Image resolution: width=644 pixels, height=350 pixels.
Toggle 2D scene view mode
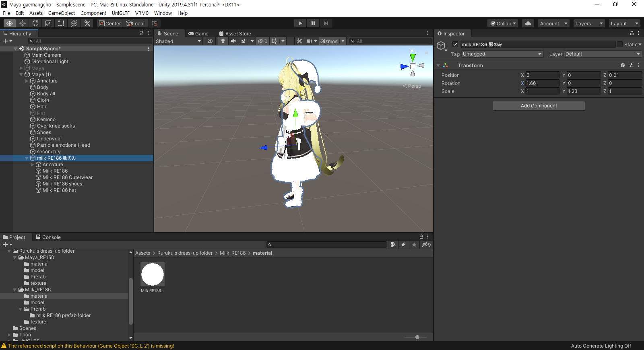click(x=210, y=41)
